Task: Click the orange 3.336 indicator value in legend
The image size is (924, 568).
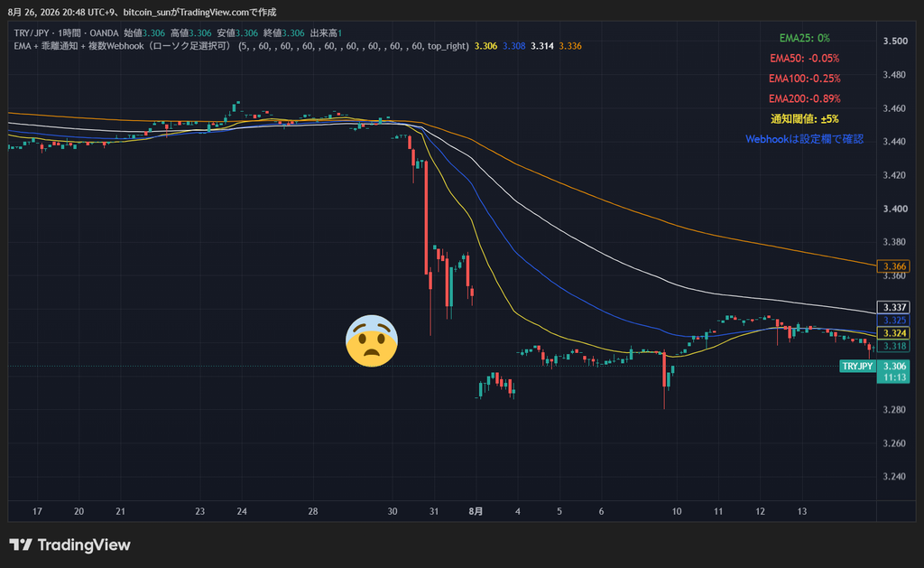Action: pos(570,46)
